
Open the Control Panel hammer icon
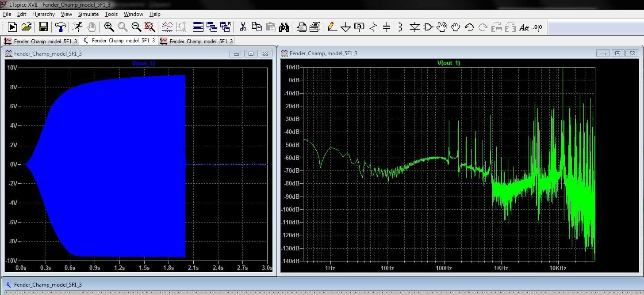(60, 27)
